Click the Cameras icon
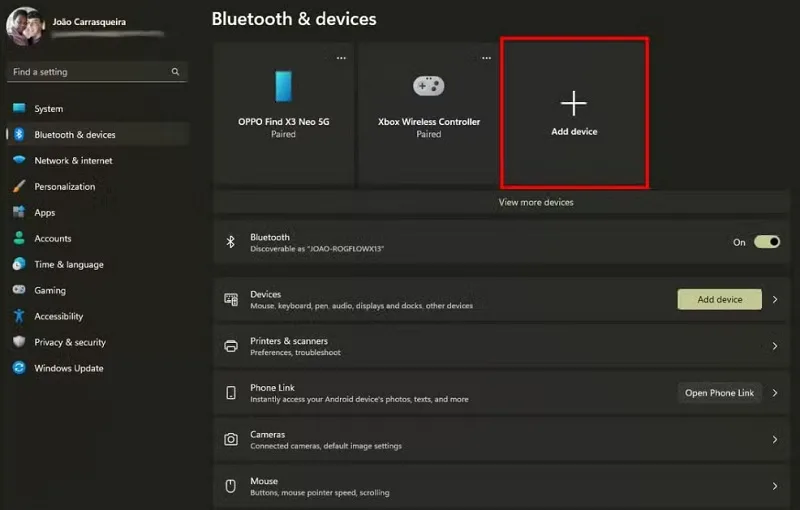This screenshot has width=800, height=510. [x=231, y=440]
